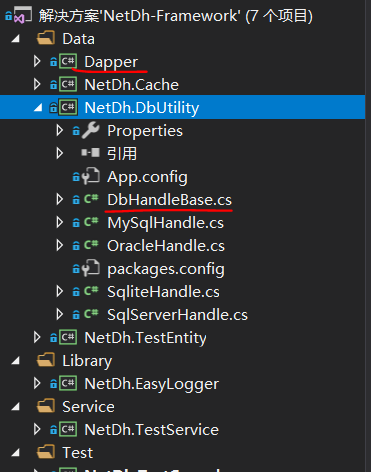Screen dimensions: 371x472
Task: Select the NetDh.DbUtility project name
Action: [142, 108]
